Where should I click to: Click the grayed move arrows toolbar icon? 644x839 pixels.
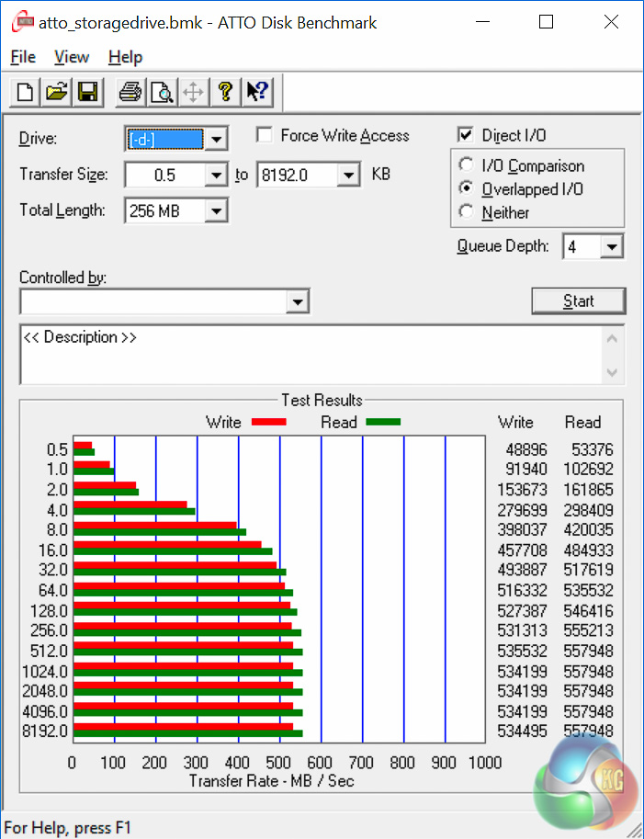[x=193, y=92]
